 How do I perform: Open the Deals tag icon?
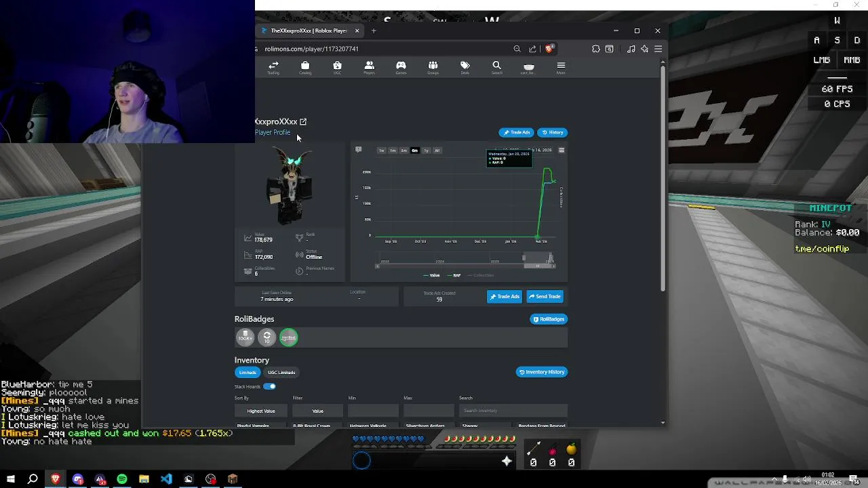tap(465, 68)
